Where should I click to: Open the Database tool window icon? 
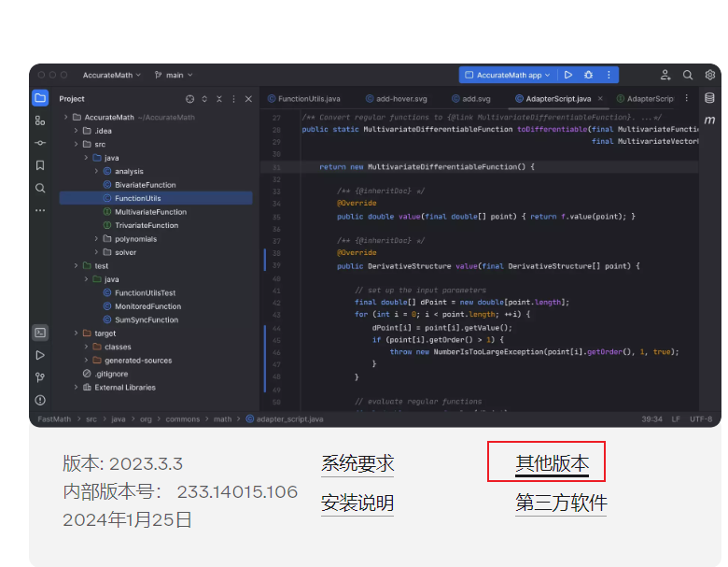click(709, 98)
